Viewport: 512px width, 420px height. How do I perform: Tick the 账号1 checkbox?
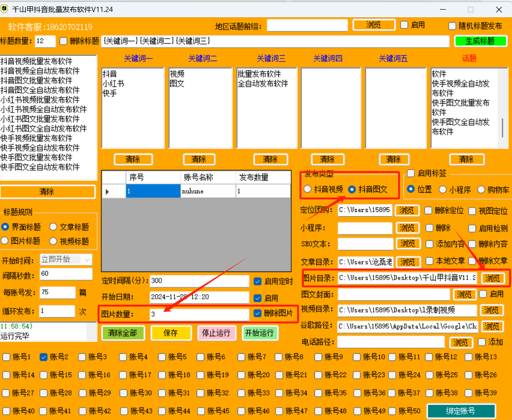[6, 357]
